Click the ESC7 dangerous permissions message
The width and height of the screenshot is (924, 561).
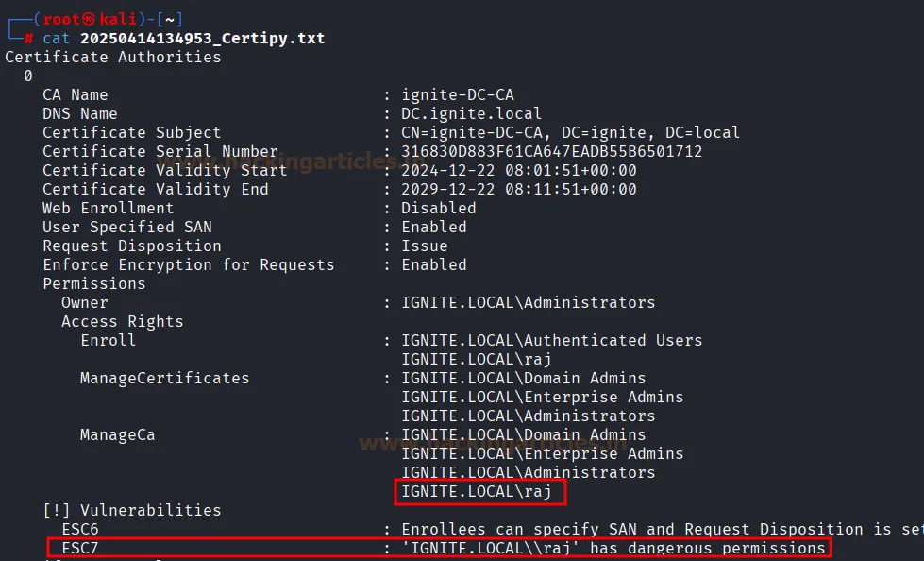pos(613,548)
